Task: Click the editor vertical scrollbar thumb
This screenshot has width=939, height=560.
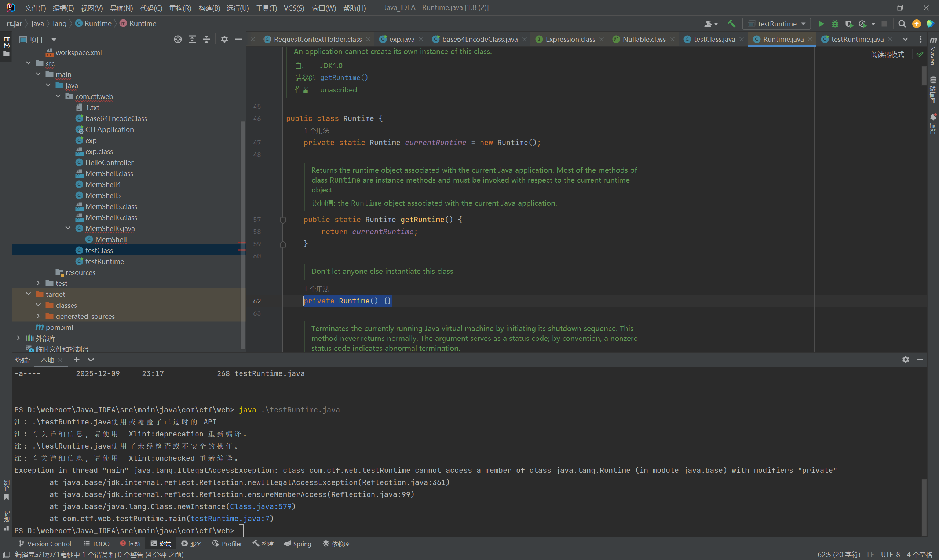Action: [924, 75]
